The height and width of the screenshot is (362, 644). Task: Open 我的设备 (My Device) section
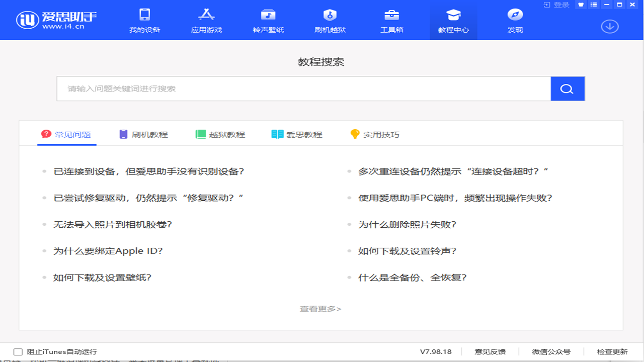tap(144, 21)
